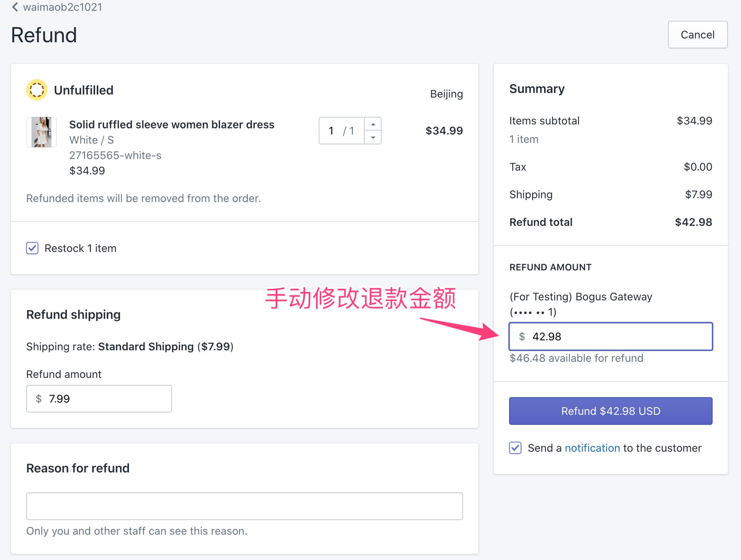Click the Refund shipping heading

click(x=73, y=315)
